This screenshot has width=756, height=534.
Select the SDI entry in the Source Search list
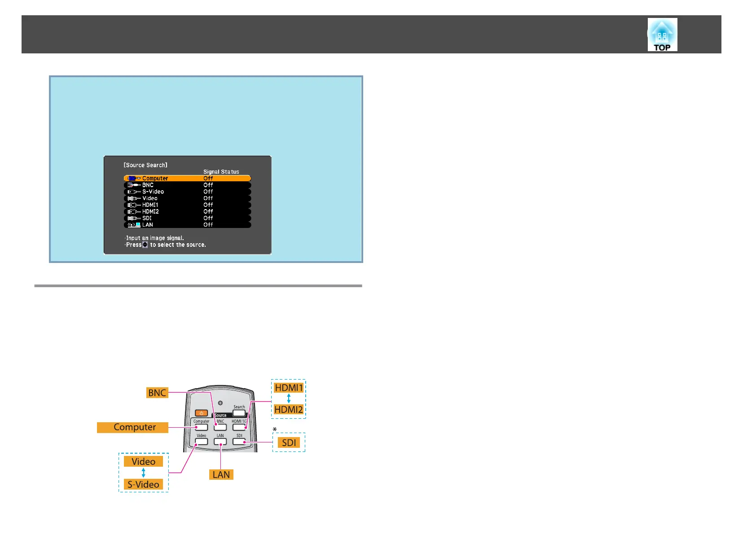tap(187, 218)
